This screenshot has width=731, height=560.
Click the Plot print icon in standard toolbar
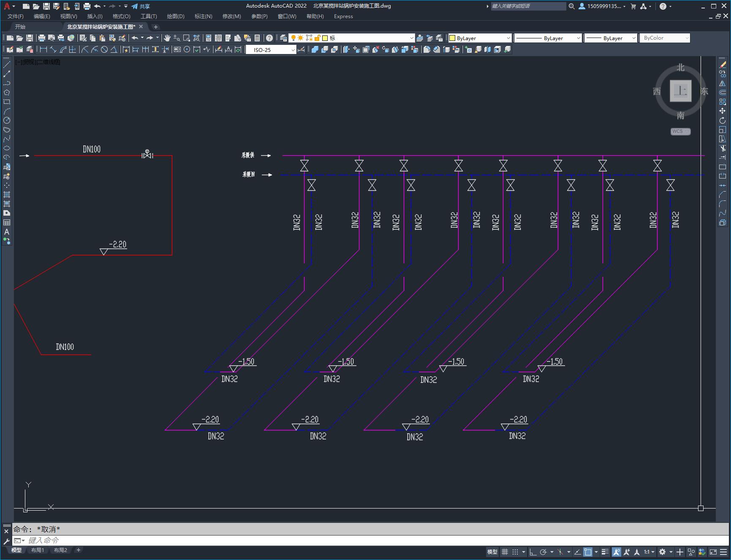pos(42,38)
